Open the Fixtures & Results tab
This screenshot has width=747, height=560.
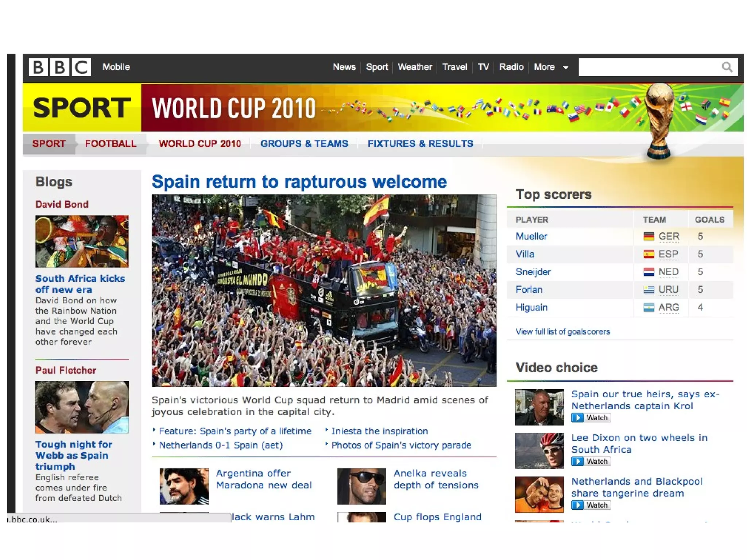coord(420,144)
